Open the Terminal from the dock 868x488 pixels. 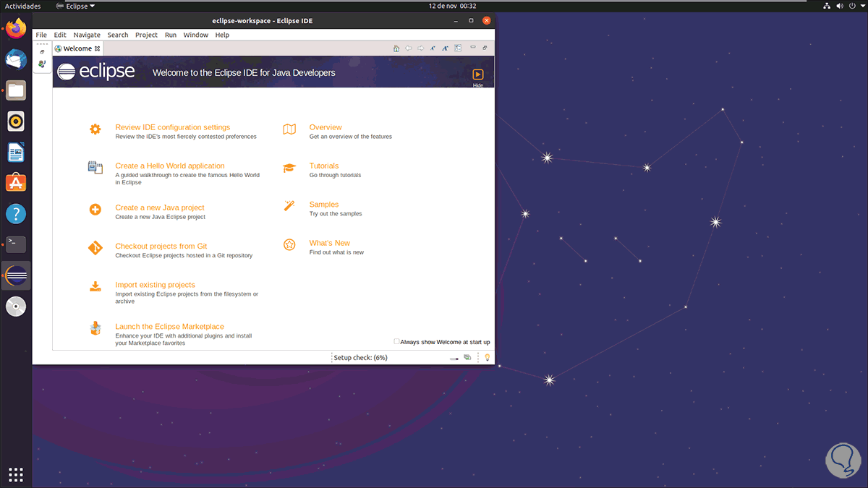[x=16, y=244]
